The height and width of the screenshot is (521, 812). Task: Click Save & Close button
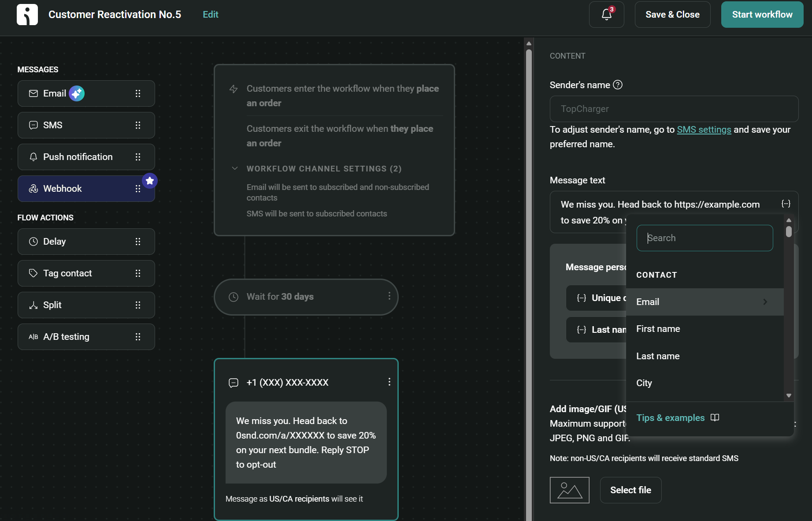672,15
